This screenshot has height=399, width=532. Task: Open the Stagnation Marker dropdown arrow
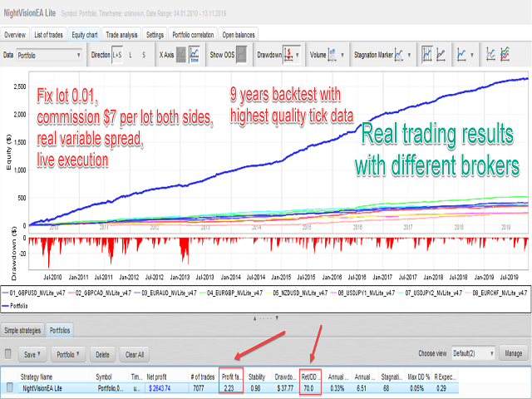[x=409, y=55]
